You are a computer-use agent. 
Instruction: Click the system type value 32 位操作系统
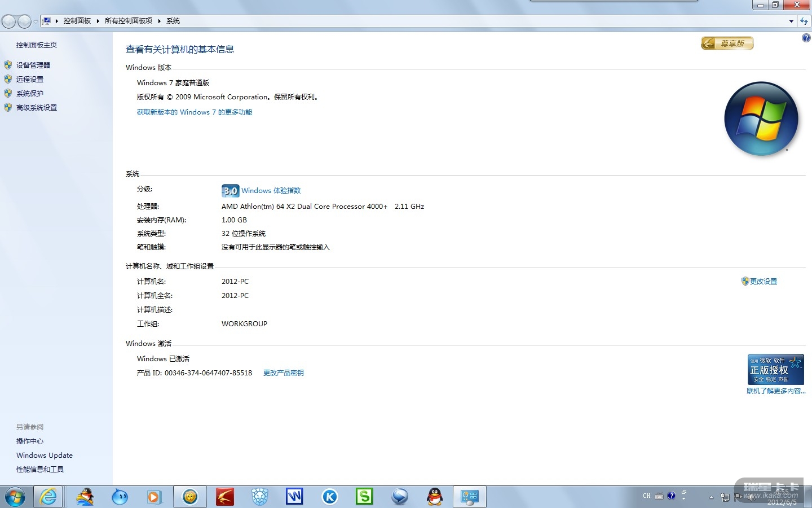[x=244, y=234]
